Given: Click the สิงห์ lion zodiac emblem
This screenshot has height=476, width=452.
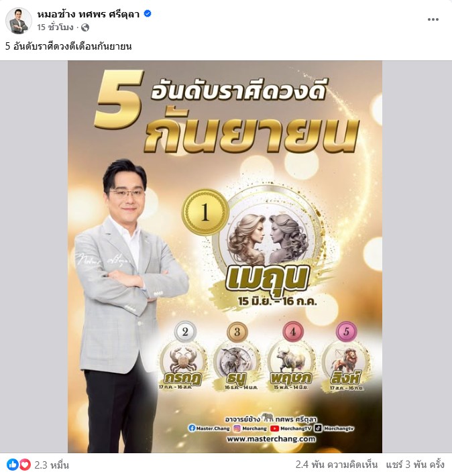Looking at the screenshot, I should click(345, 363).
